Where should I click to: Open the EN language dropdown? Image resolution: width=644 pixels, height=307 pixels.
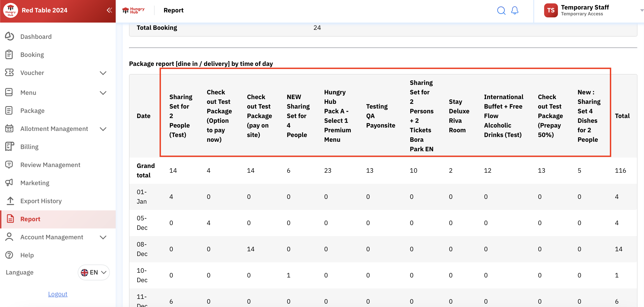[94, 272]
